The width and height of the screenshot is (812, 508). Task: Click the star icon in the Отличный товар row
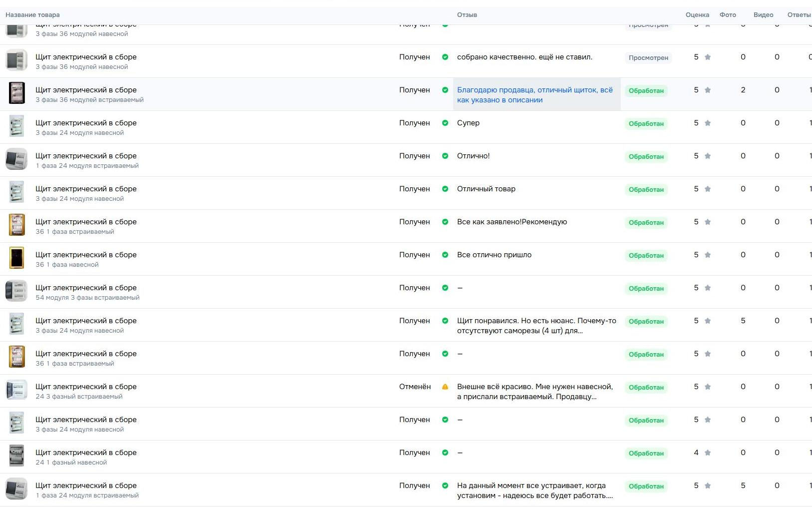click(x=707, y=189)
